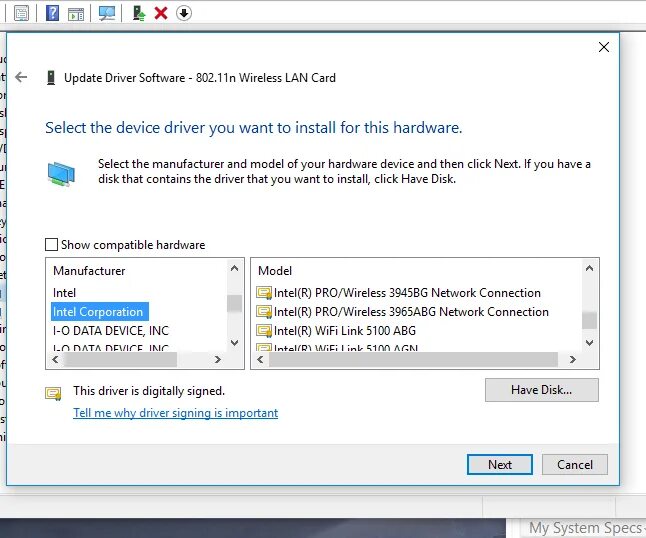Click the Model list scroll left arrow
The image size is (646, 538).
(x=260, y=360)
